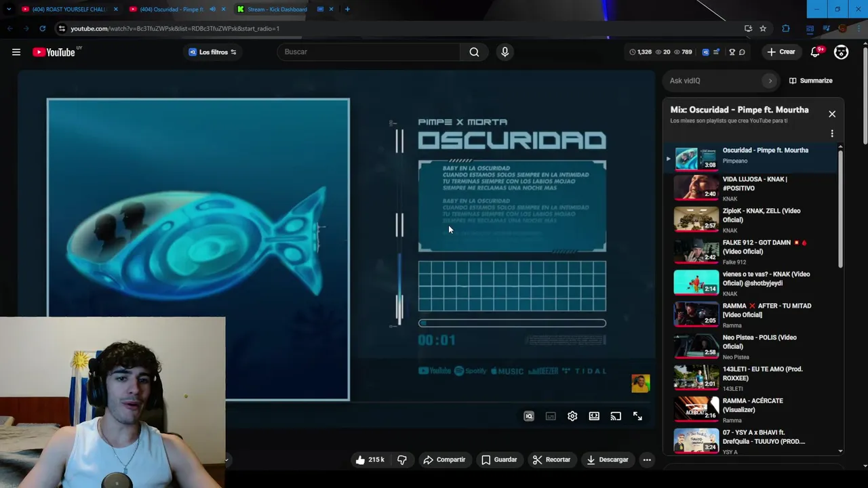Open a new browser tab

tap(347, 9)
